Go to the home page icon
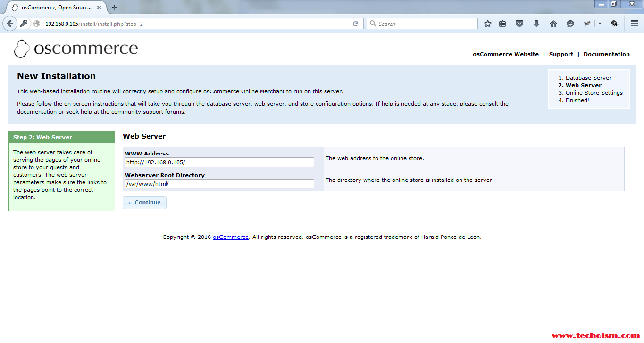The height and width of the screenshot is (343, 644). (x=553, y=24)
